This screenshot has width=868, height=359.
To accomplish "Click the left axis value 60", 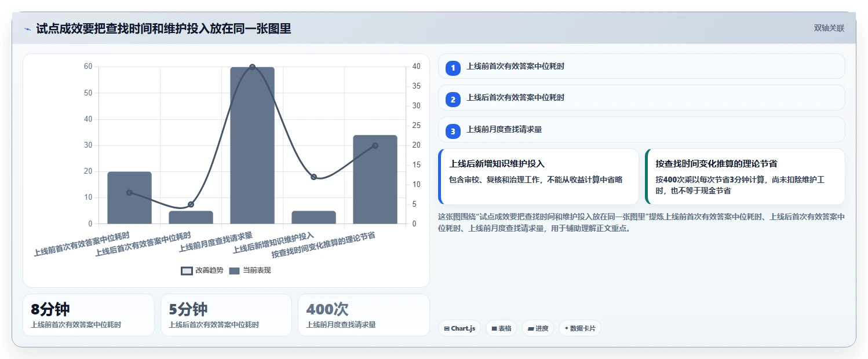I will coord(88,67).
